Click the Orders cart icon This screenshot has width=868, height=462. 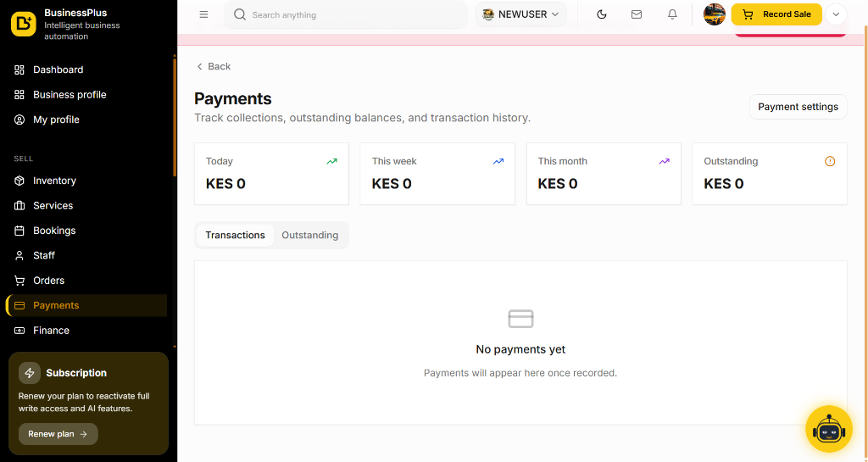19,281
